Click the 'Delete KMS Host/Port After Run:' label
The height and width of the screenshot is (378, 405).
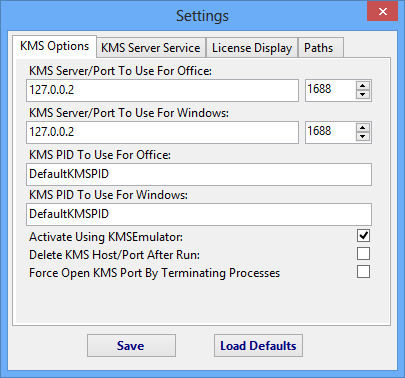coord(114,255)
